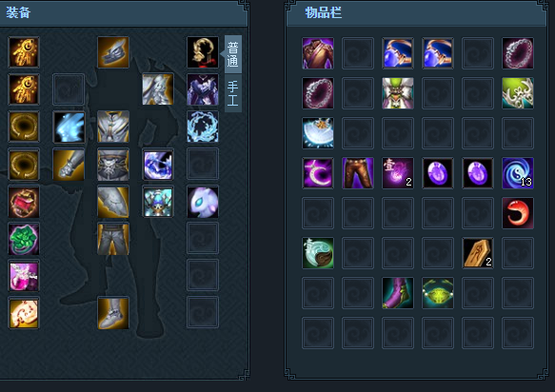Click the purple crescent moon item
The image size is (555, 392).
pos(318,173)
